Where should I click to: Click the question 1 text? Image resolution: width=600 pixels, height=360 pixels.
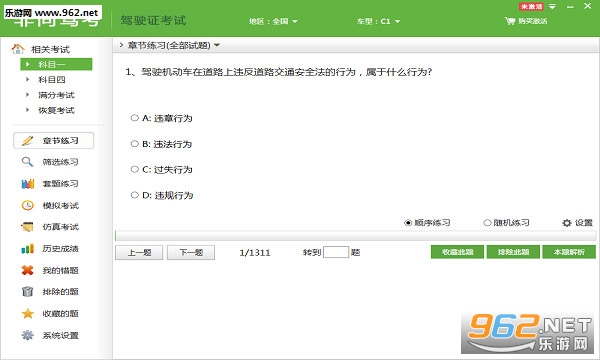[279, 72]
